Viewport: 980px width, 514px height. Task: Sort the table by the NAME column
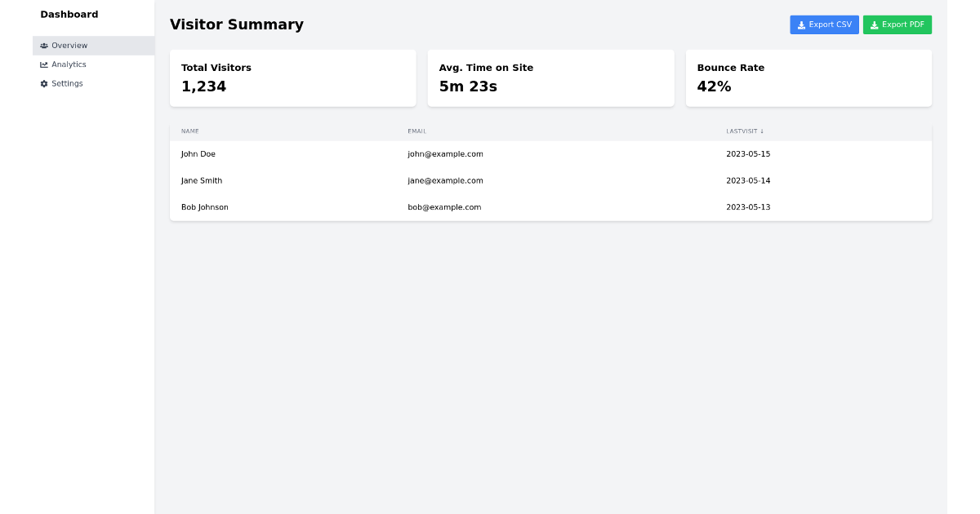click(x=190, y=131)
